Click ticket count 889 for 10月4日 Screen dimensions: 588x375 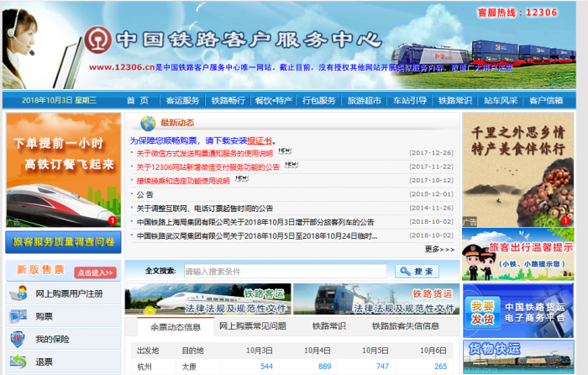tap(325, 366)
